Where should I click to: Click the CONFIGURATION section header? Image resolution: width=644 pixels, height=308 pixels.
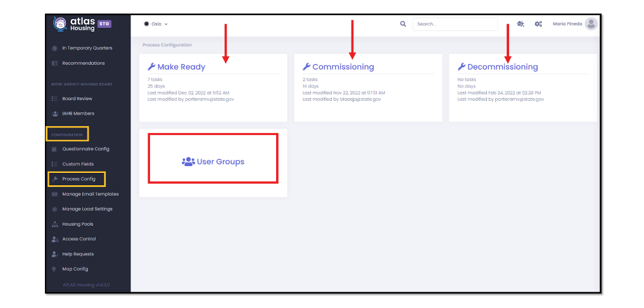pyautogui.click(x=67, y=135)
